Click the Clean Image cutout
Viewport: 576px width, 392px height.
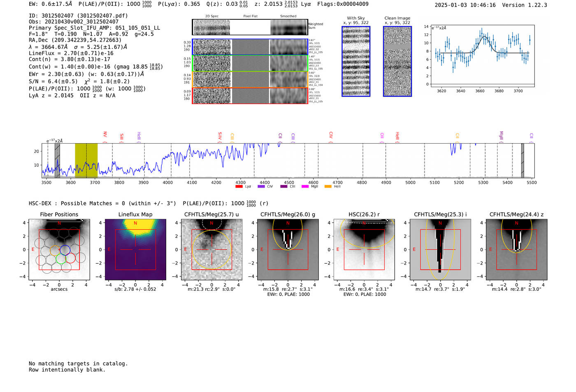click(x=397, y=61)
